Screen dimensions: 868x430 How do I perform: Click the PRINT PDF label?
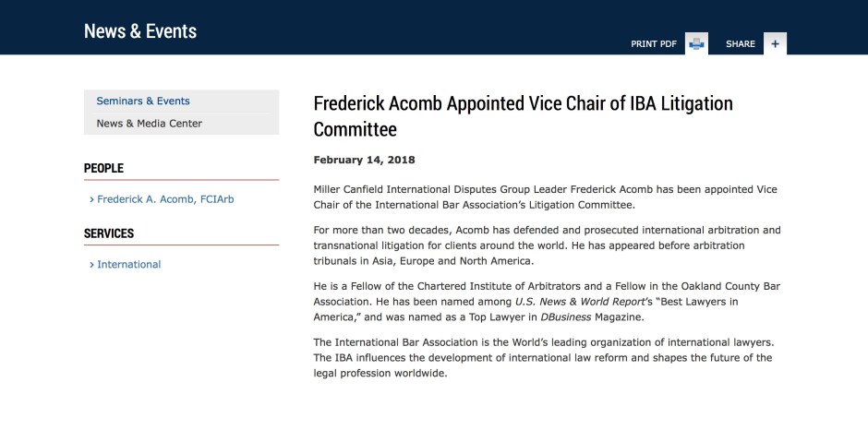point(654,44)
